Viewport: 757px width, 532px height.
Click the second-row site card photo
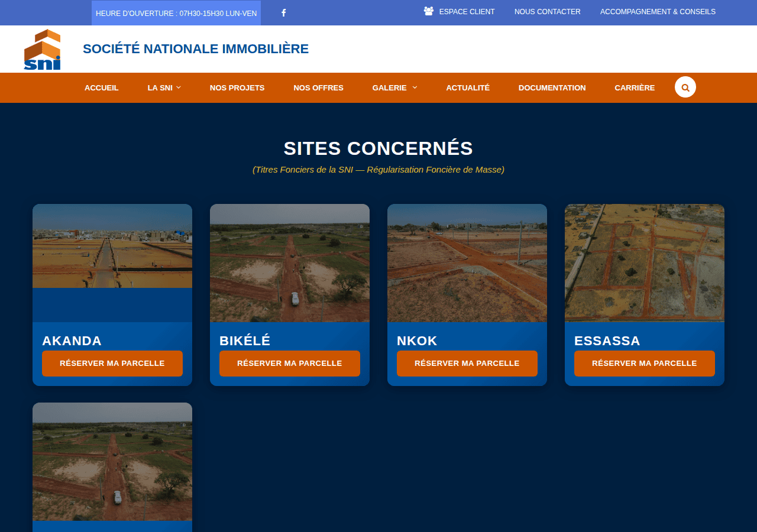point(112,462)
